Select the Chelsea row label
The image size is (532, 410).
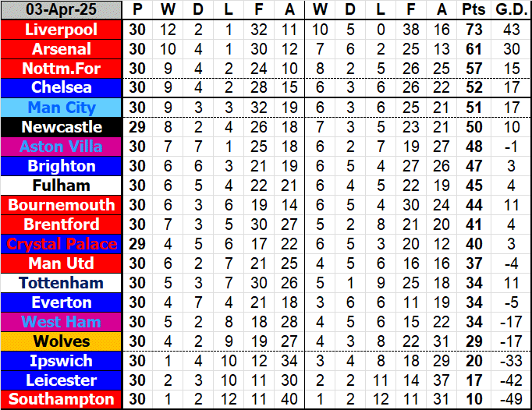(x=62, y=88)
